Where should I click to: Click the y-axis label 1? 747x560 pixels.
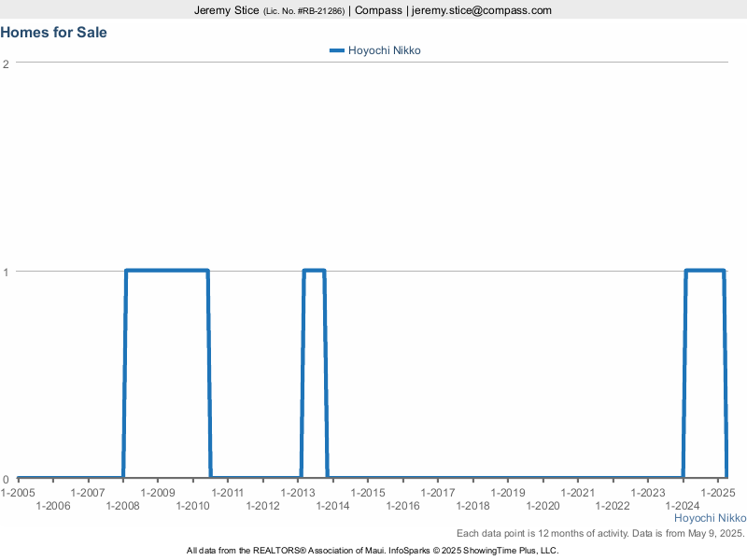pyautogui.click(x=6, y=273)
